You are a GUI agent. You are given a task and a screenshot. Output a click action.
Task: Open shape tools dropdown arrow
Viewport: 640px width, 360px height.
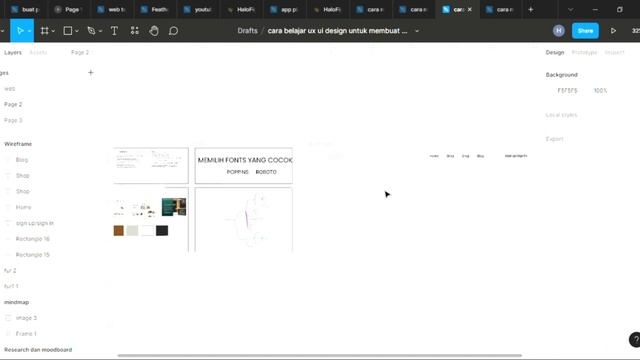pyautogui.click(x=77, y=31)
